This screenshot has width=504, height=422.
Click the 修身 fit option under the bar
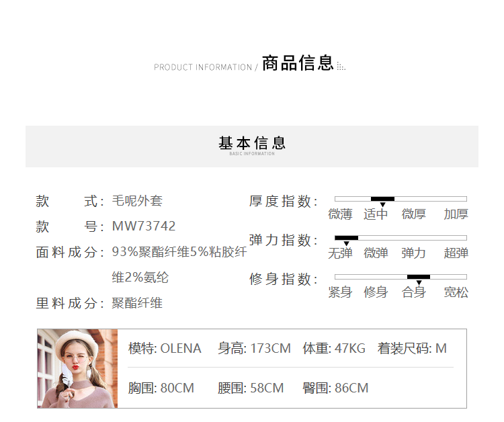tap(376, 292)
